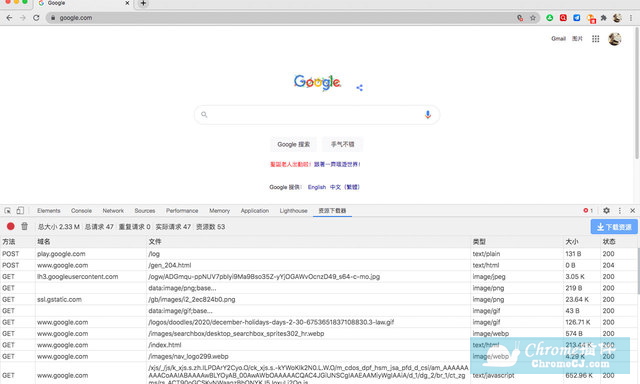This screenshot has height=384, width=640.
Task: Open the Gmail link
Action: (558, 39)
